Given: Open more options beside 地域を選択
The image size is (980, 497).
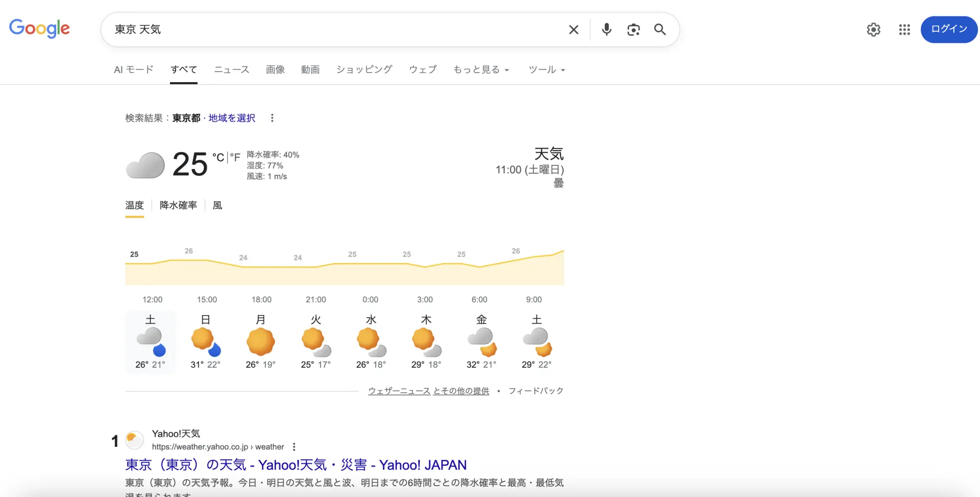Looking at the screenshot, I should coord(272,118).
